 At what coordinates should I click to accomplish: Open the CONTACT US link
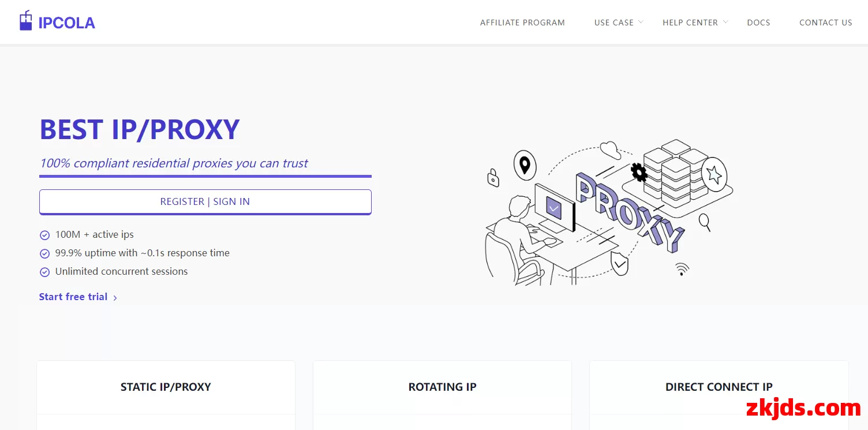(825, 23)
